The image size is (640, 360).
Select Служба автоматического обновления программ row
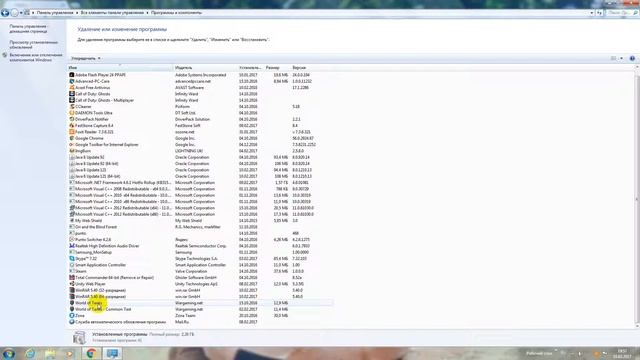(200, 322)
